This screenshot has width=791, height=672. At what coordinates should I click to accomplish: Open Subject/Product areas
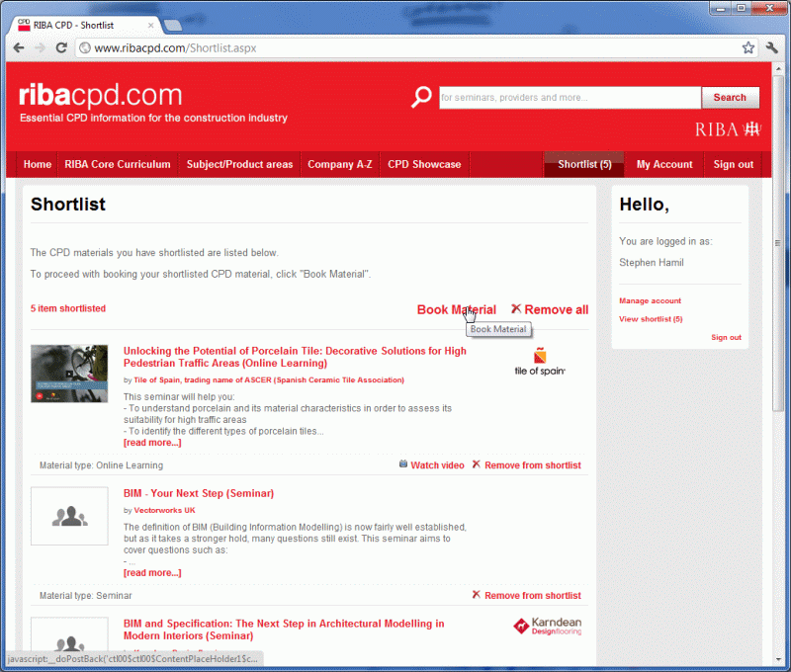(x=239, y=164)
